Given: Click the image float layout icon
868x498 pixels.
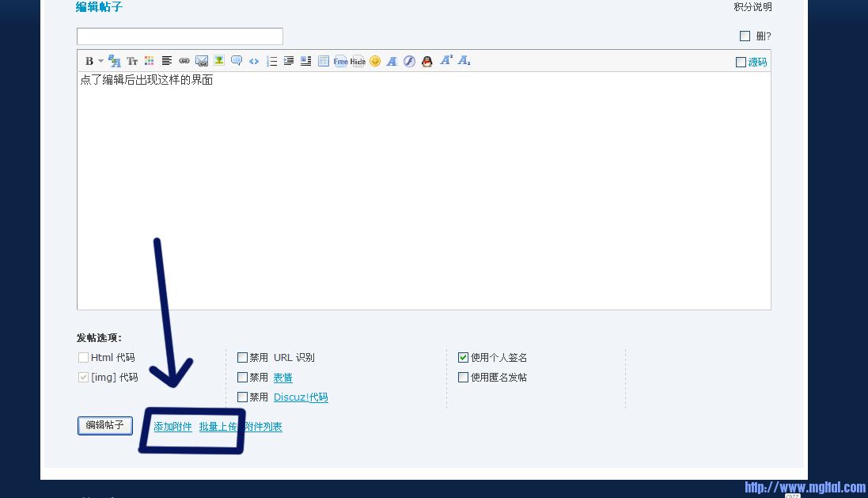Looking at the screenshot, I should coord(305,61).
